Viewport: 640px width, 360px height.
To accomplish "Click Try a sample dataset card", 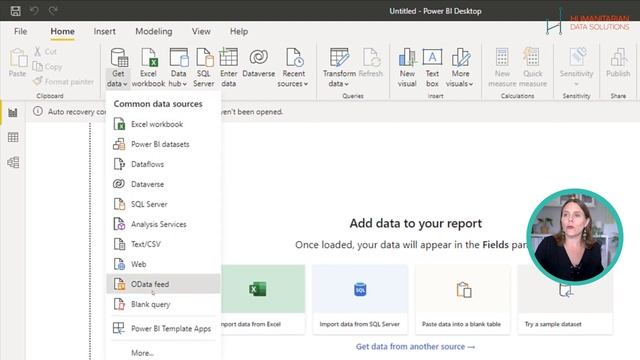I will click(x=565, y=300).
